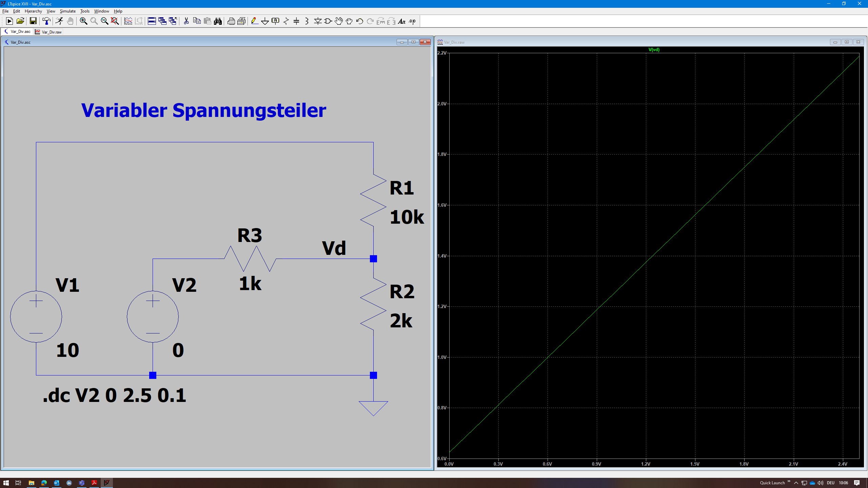
Task: Select the Diode component tool
Action: pos(318,21)
